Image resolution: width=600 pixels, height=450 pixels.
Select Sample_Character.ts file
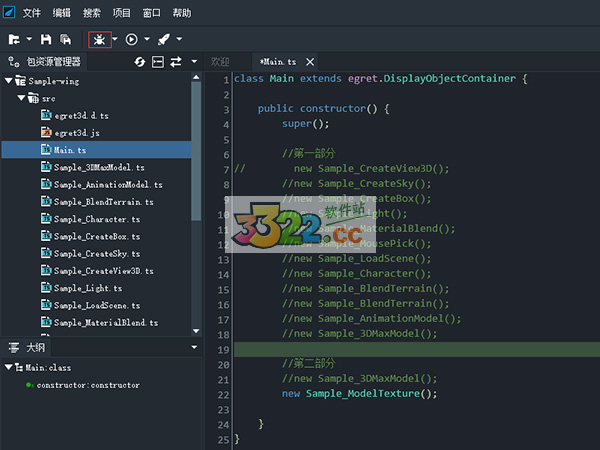[97, 219]
